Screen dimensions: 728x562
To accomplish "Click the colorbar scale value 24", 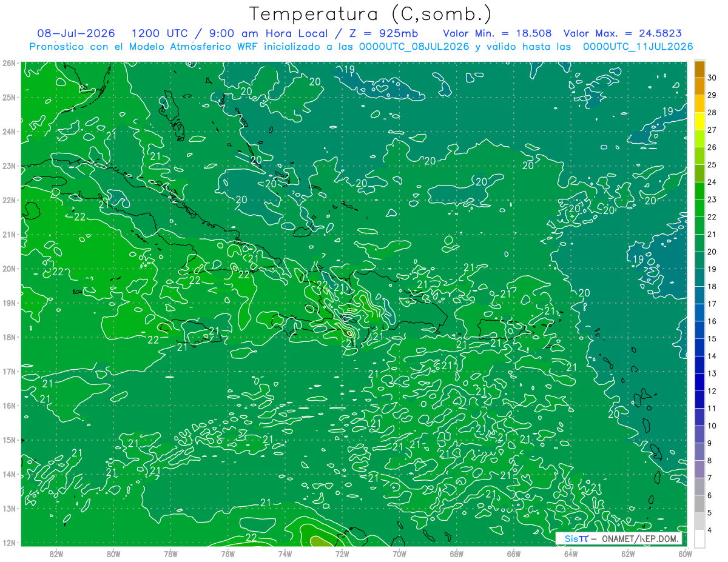I will [x=712, y=182].
